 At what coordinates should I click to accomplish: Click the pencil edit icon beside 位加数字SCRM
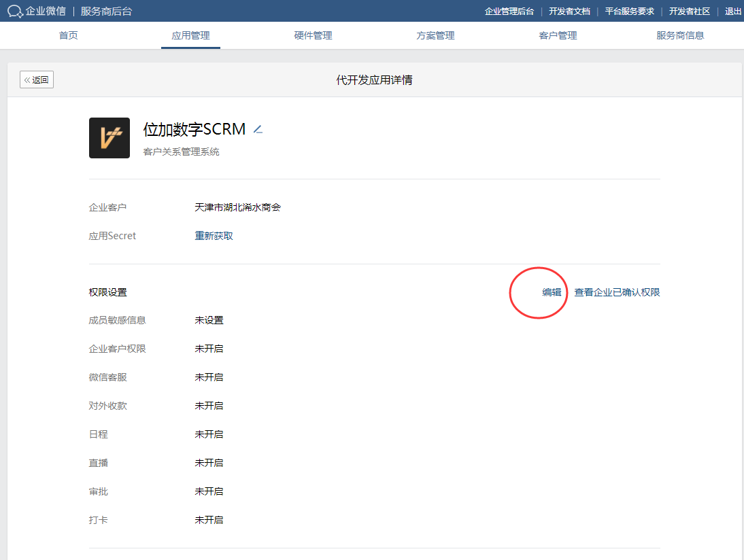258,129
